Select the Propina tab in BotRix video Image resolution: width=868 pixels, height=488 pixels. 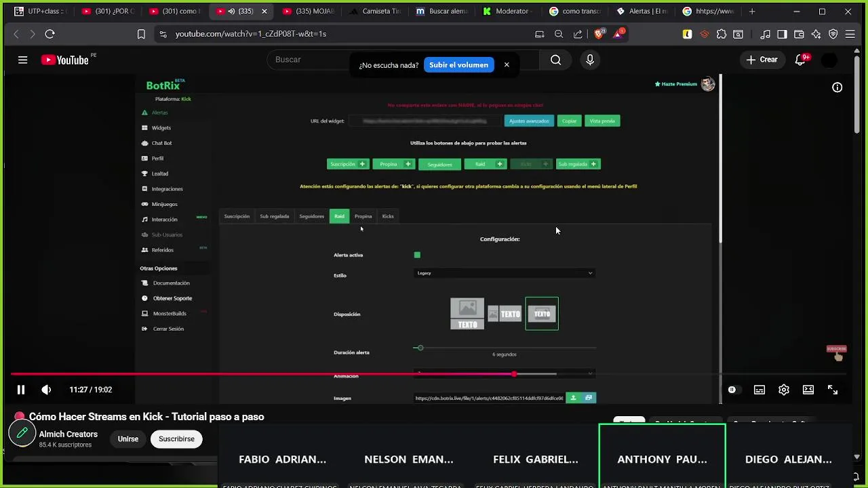click(x=363, y=216)
